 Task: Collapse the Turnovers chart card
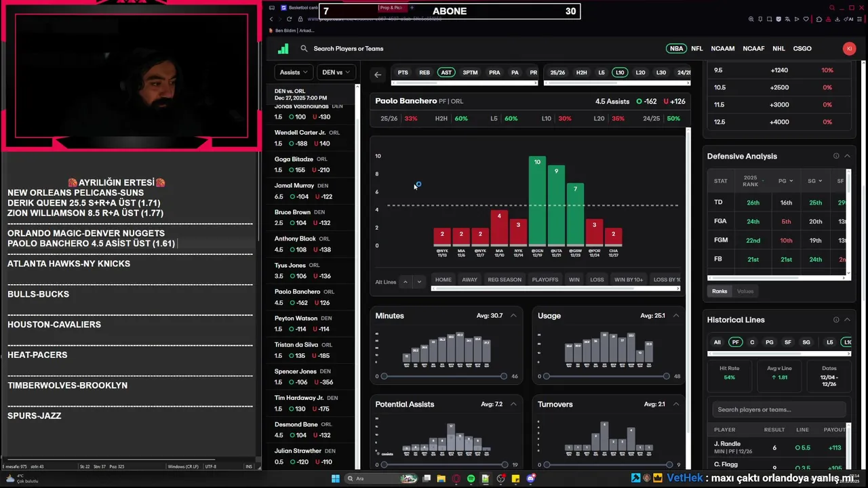pos(676,405)
